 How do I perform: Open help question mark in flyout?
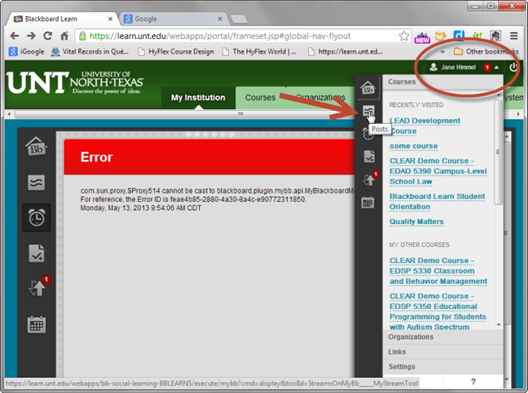pos(473,382)
